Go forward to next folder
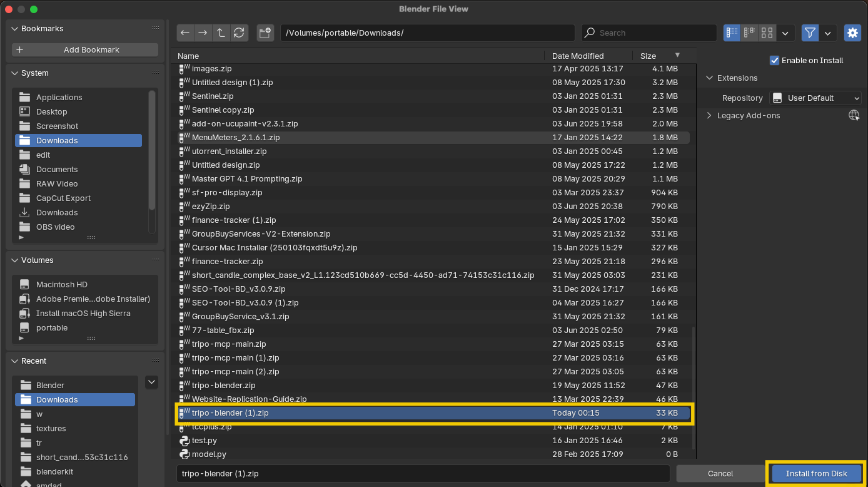The height and width of the screenshot is (487, 868). [203, 33]
